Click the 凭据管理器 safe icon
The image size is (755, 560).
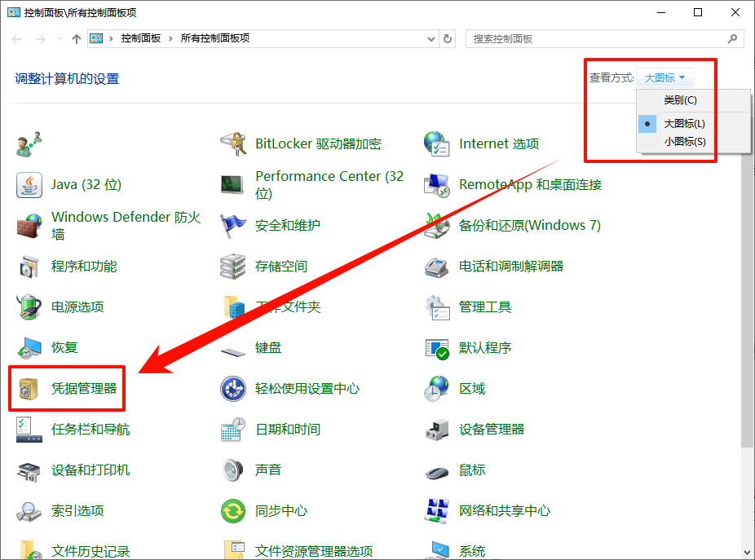pos(29,389)
